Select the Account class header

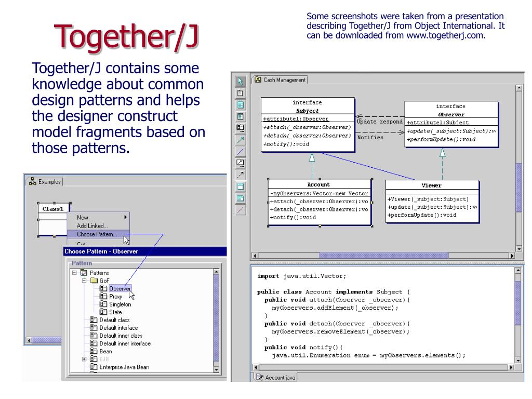coord(318,184)
